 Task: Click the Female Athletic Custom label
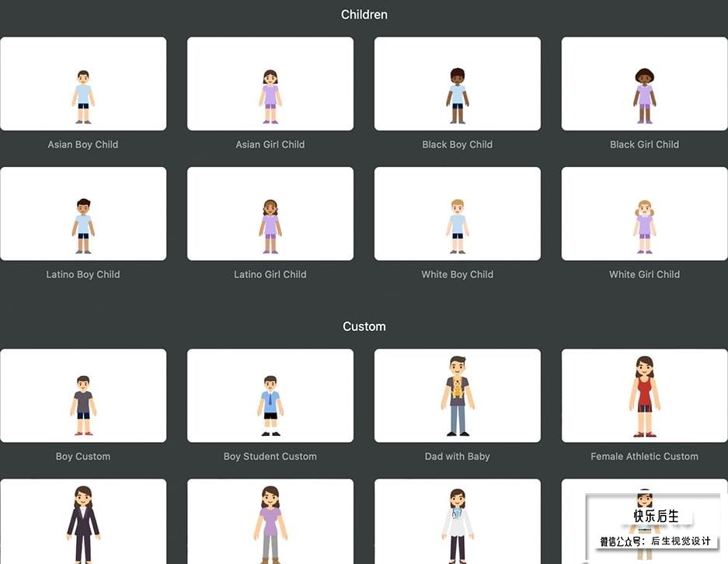pos(644,456)
